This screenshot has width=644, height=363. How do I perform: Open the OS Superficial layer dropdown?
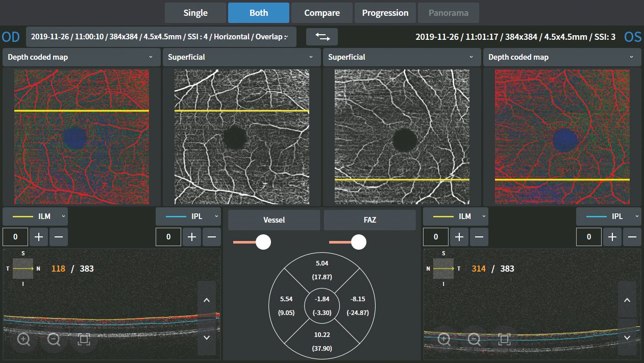coord(401,57)
